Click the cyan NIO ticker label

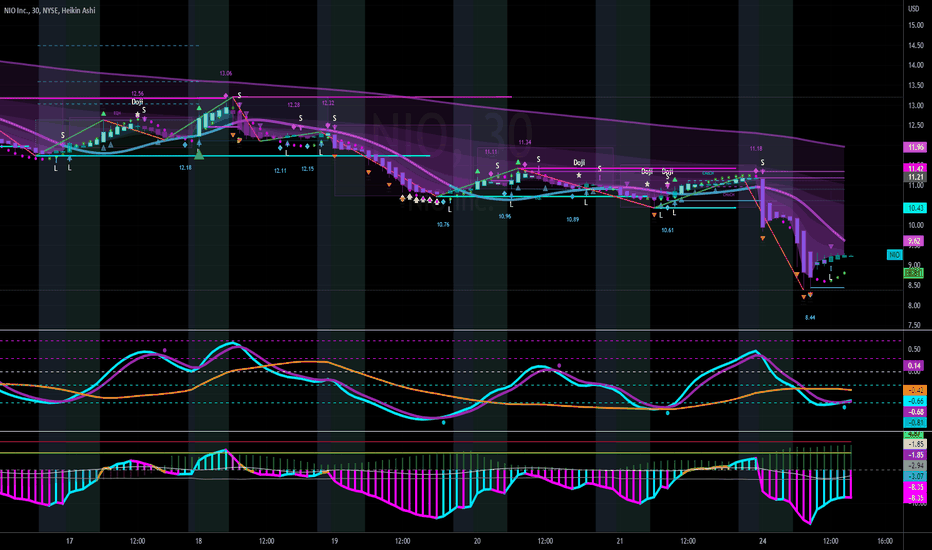point(895,254)
